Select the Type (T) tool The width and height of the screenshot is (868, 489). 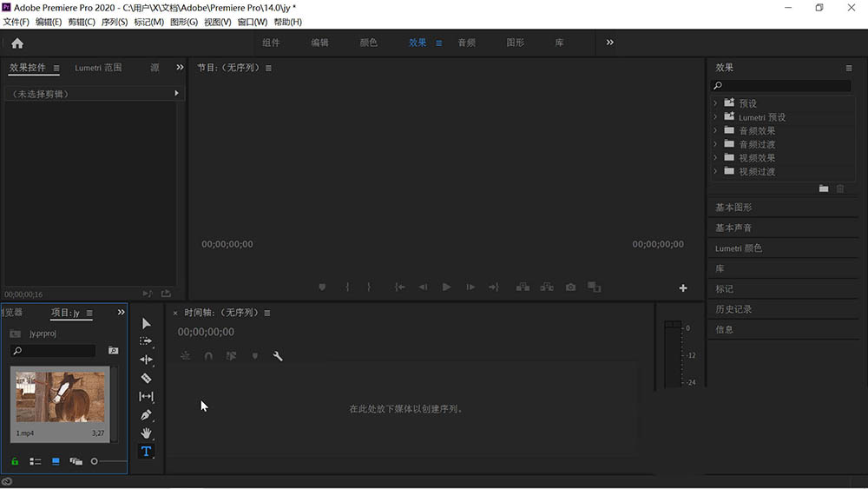pyautogui.click(x=146, y=452)
